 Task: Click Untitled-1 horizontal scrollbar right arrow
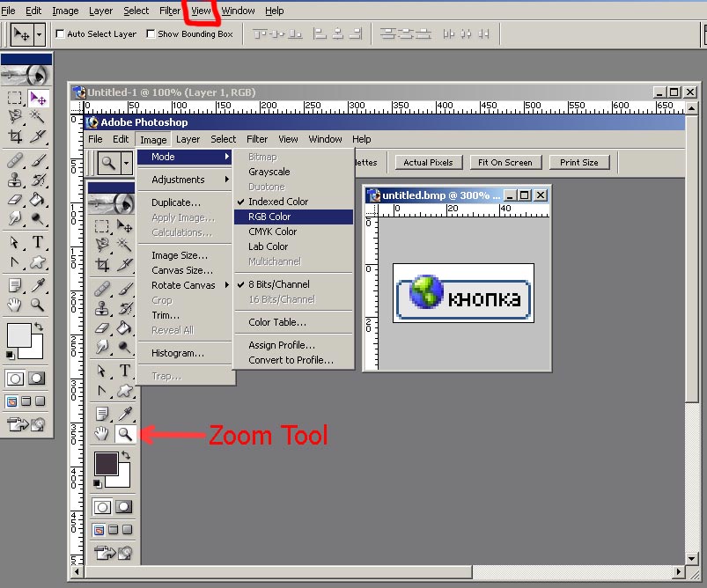pyautogui.click(x=678, y=572)
